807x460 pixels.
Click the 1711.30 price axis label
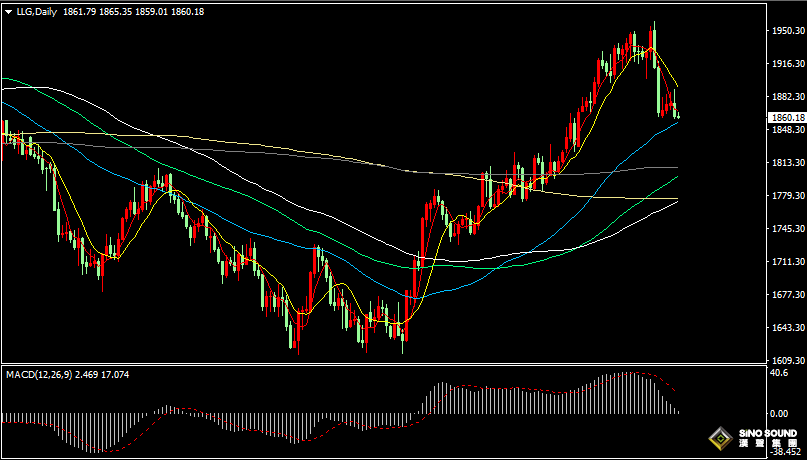point(788,262)
